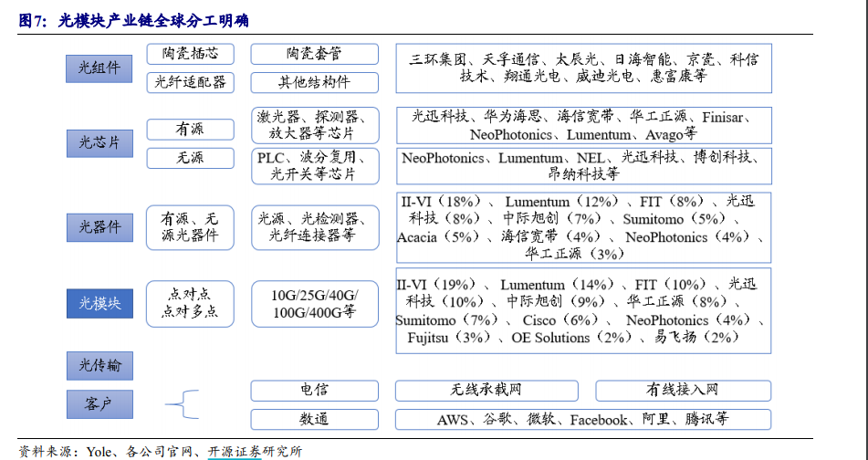Click the 陶瓷插芯 box

(191, 54)
